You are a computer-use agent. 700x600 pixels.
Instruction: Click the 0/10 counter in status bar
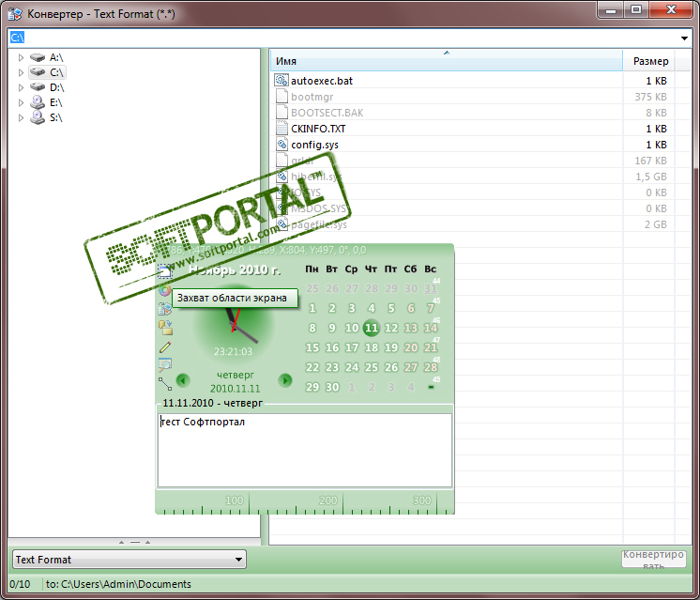20,584
